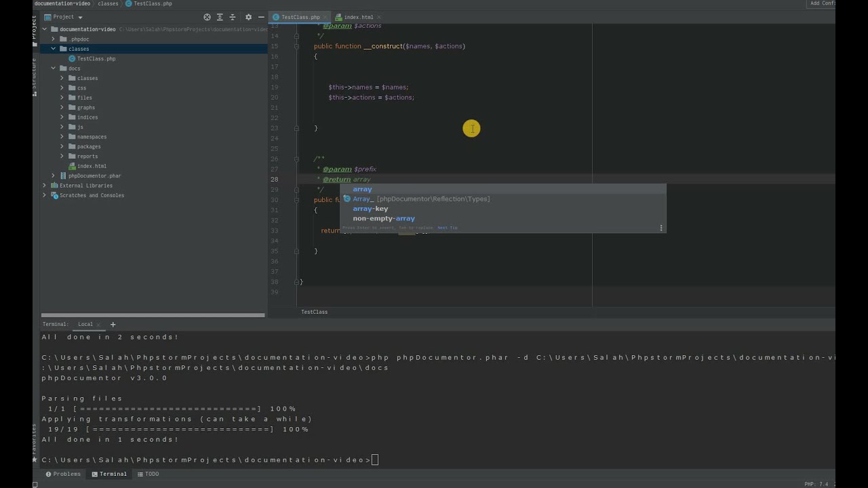Close the TestClass.php editor tab
The image size is (868, 488).
[x=325, y=17]
